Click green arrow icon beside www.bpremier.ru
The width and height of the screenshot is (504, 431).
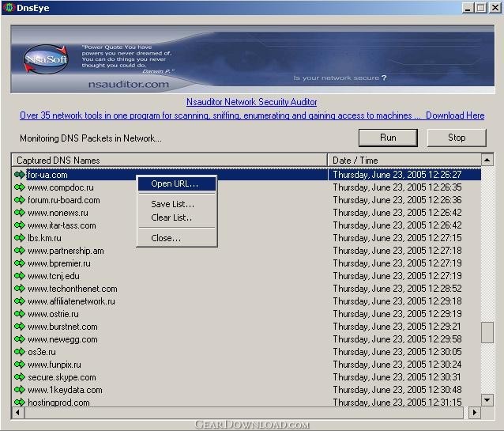pyautogui.click(x=20, y=263)
